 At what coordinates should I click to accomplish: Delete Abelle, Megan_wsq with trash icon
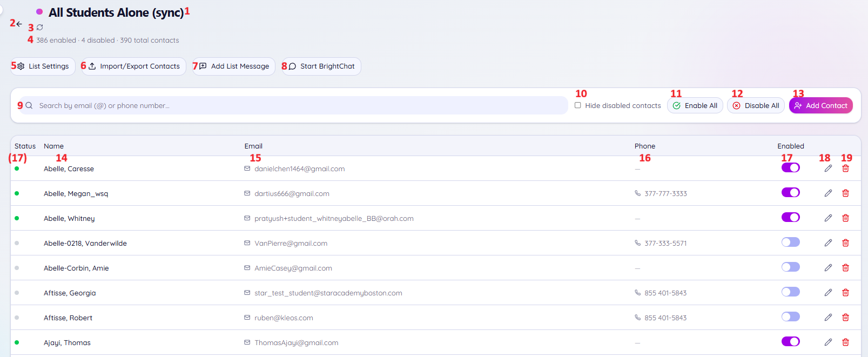click(845, 193)
